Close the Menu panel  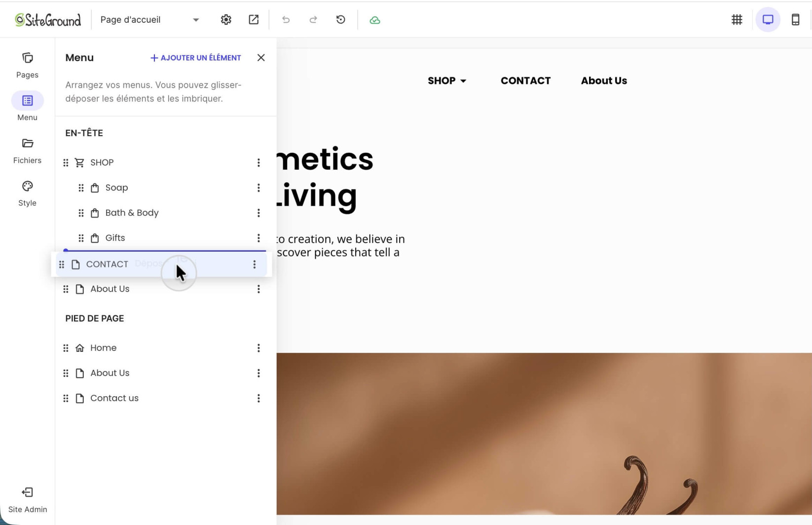point(261,58)
